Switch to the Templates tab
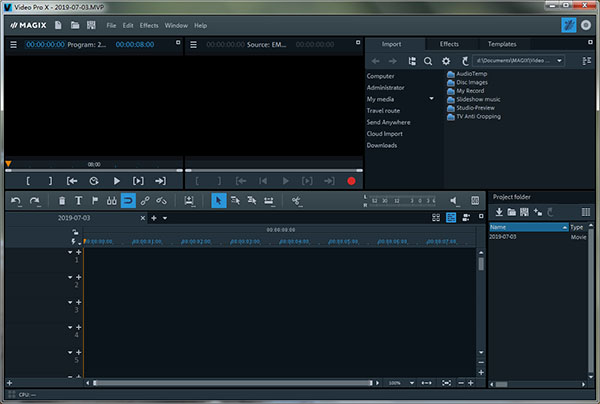 click(502, 44)
